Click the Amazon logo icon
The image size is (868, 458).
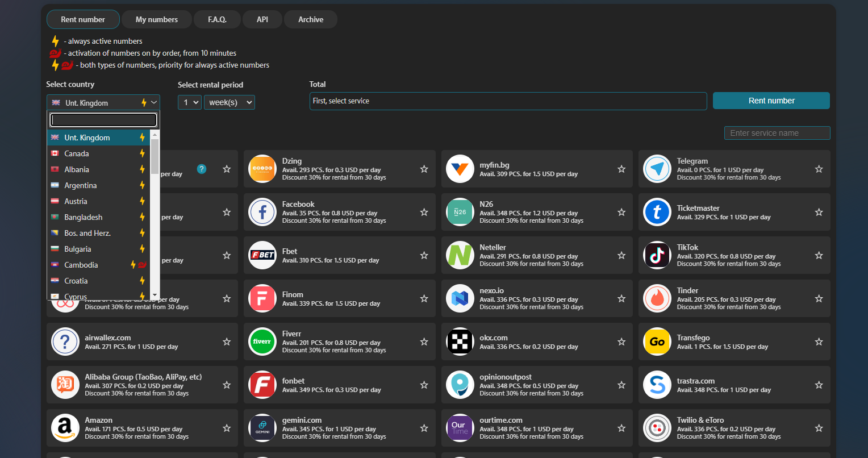tap(65, 428)
